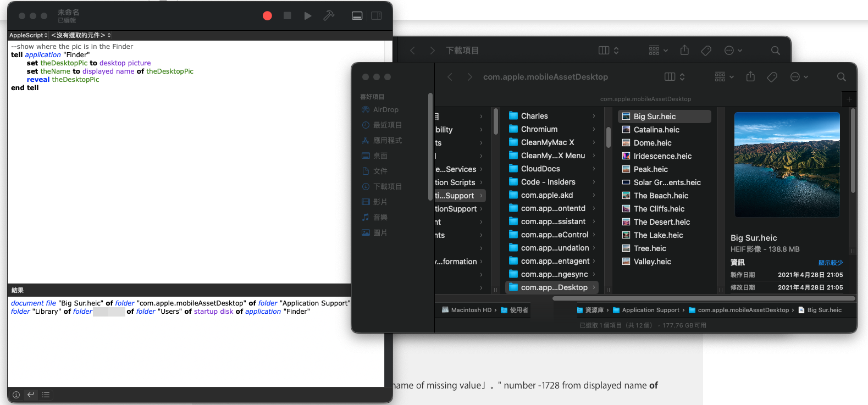Go forward in the 下載項目 Finder window
The image size is (868, 405).
432,51
